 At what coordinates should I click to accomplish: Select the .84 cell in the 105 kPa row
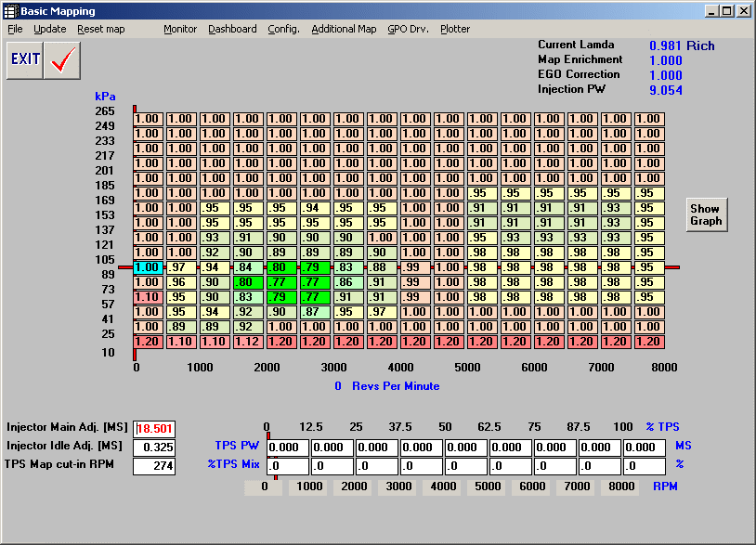[248, 267]
